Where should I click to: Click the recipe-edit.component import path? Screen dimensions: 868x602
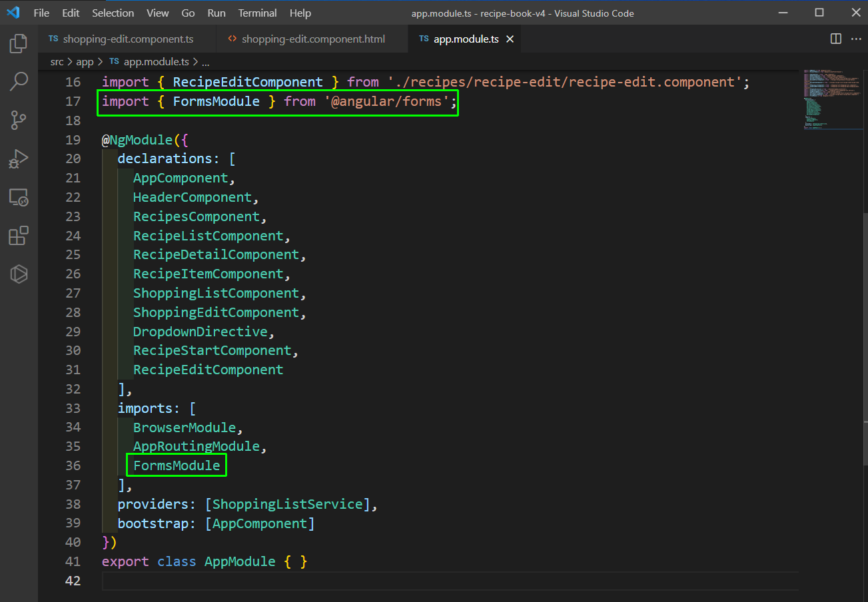coord(566,82)
